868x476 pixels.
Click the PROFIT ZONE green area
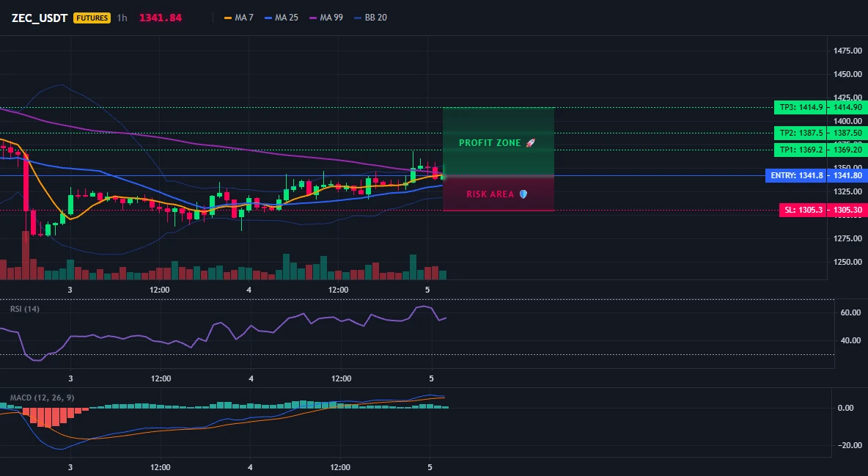499,142
